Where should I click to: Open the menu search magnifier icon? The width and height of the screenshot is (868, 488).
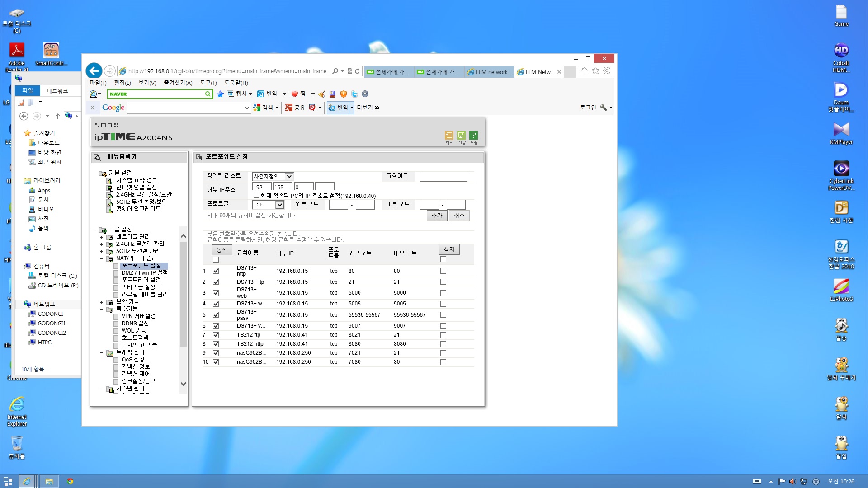point(97,157)
